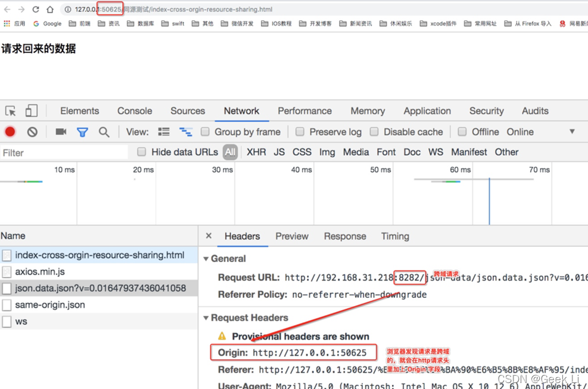This screenshot has width=588, height=389.
Task: Activate the inspect element picker icon
Action: click(11, 111)
